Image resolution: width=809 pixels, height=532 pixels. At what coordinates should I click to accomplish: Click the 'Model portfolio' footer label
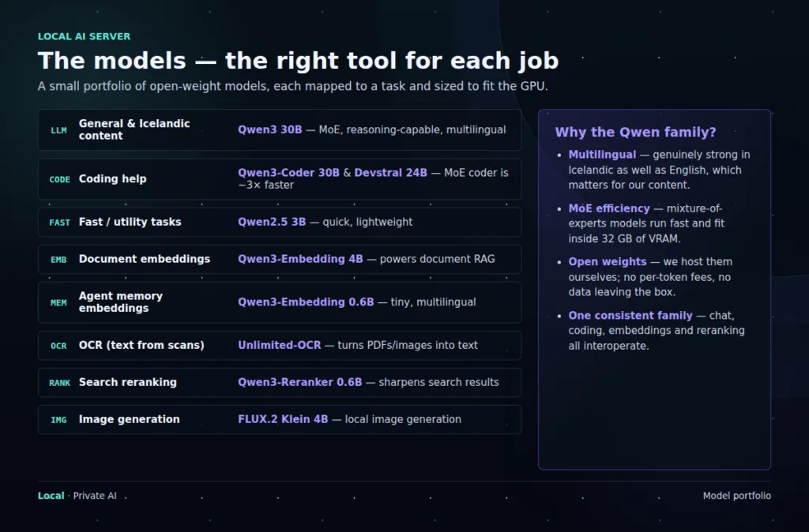[x=737, y=496]
